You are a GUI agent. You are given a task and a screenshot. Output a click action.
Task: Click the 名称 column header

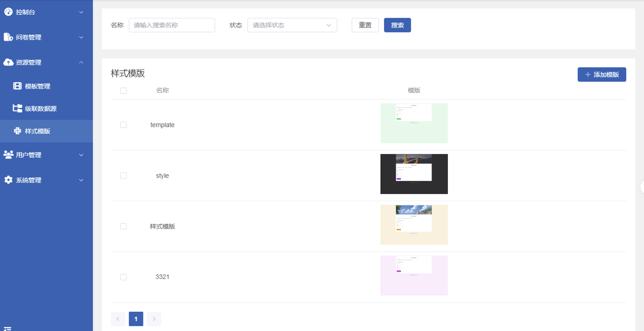[162, 90]
